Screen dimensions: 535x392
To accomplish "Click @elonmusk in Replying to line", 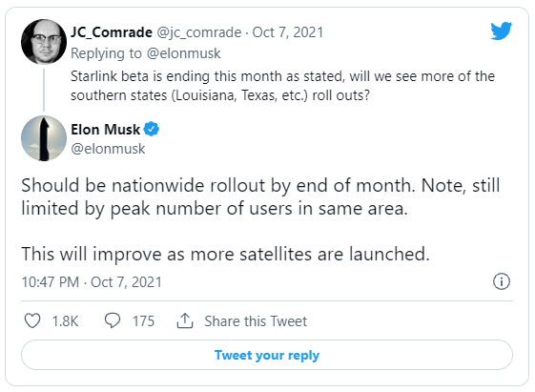I will 183,53.
